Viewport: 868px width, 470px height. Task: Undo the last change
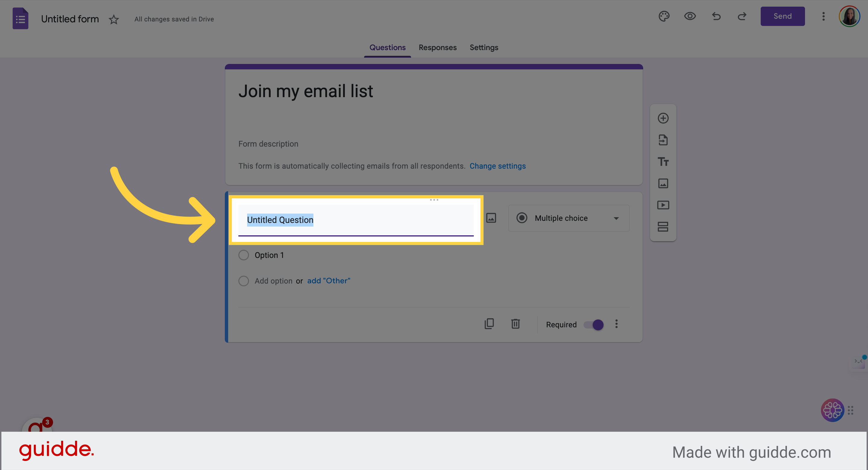pyautogui.click(x=716, y=16)
